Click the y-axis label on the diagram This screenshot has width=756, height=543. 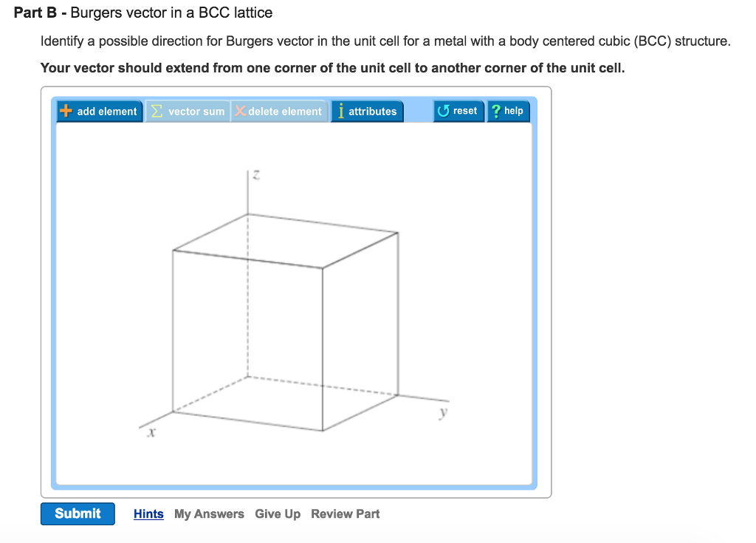tap(442, 413)
